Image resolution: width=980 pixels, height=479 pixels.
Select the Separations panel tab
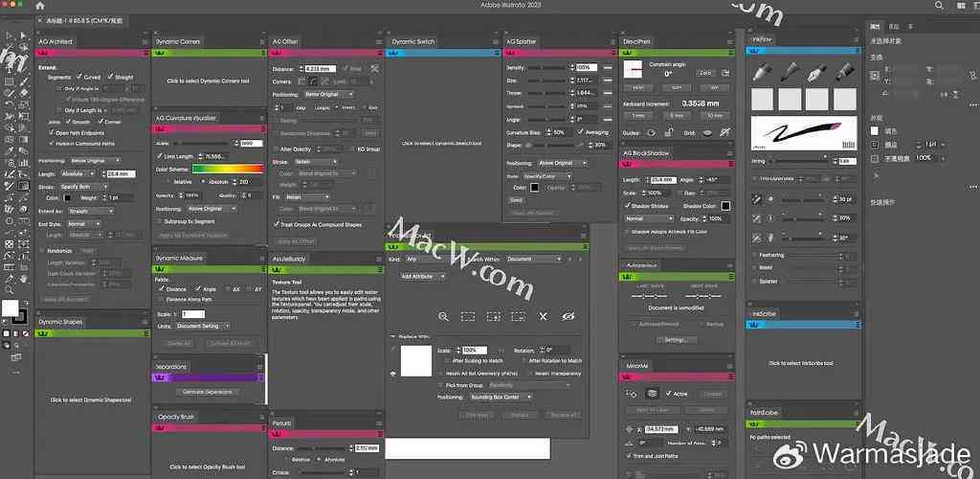[171, 367]
